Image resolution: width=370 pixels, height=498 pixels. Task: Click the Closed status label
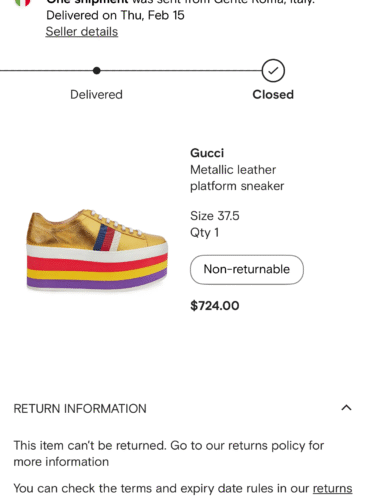(x=273, y=94)
